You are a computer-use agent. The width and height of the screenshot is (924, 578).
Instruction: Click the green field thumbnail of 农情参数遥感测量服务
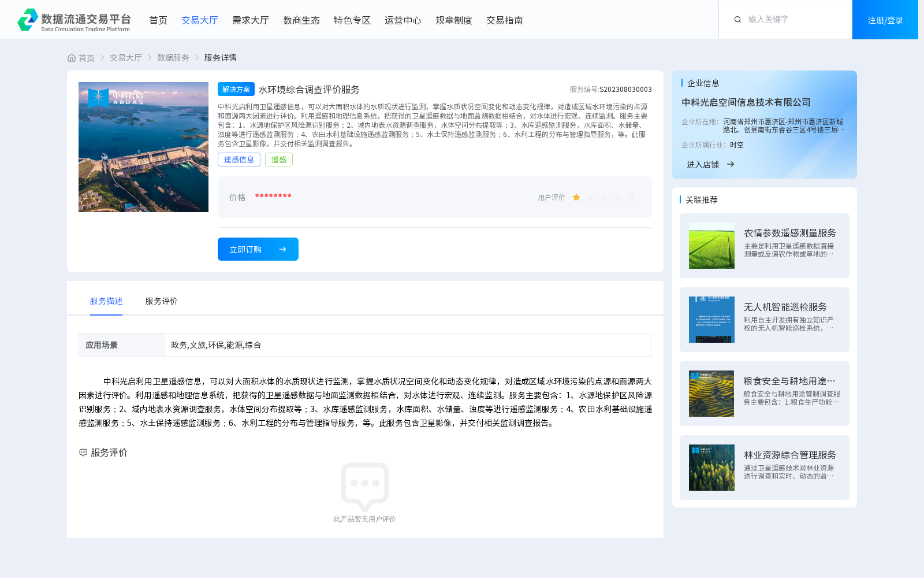point(711,246)
